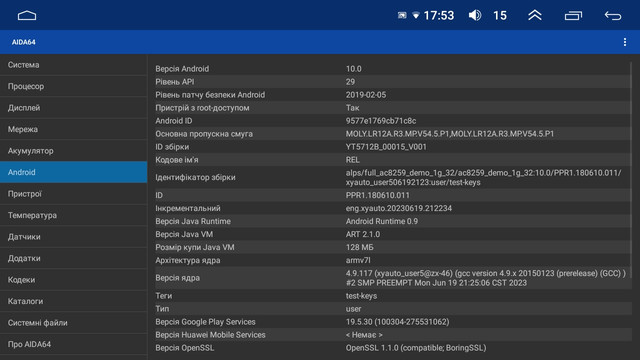This screenshot has width=640, height=360.
Task: Select the Температура sidebar item
Action: tap(73, 215)
